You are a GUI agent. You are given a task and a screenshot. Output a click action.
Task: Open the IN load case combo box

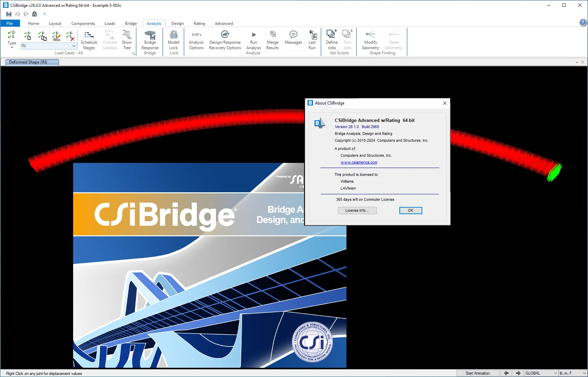click(x=48, y=46)
